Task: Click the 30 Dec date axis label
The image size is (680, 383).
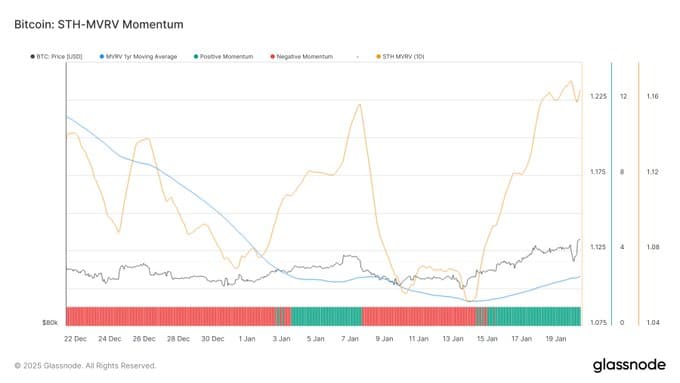Action: (x=212, y=339)
